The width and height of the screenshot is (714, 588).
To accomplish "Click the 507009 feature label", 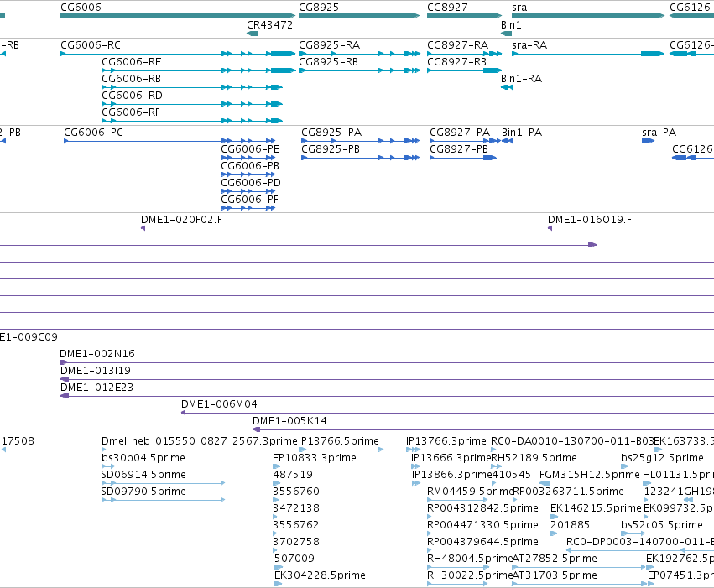I will (294, 559).
